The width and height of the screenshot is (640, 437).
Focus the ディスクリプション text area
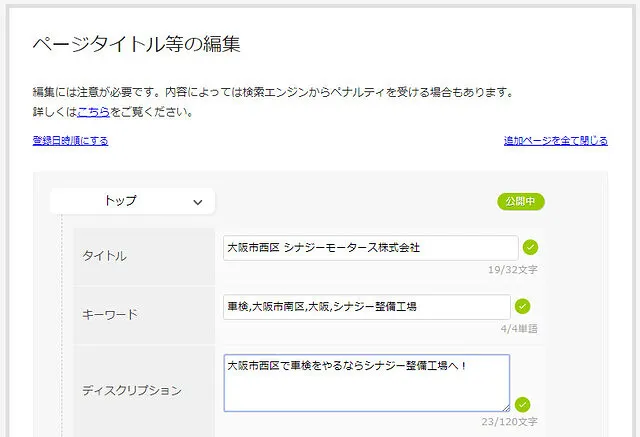coord(367,383)
